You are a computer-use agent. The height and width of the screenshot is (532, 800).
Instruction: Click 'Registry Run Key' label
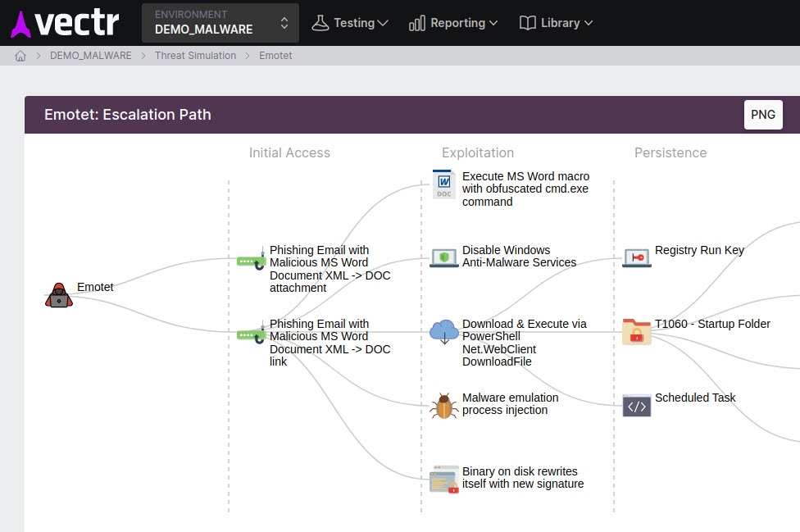[x=699, y=250]
